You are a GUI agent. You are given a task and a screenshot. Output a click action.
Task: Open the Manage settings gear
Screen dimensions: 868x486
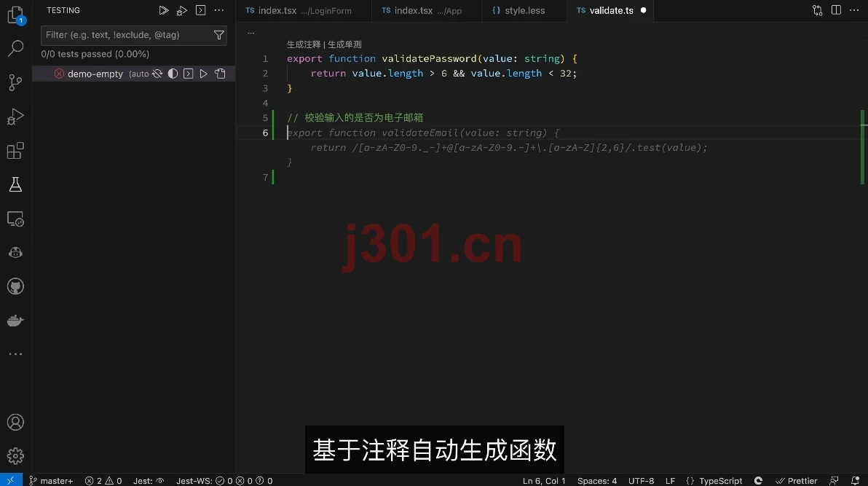pos(15,456)
